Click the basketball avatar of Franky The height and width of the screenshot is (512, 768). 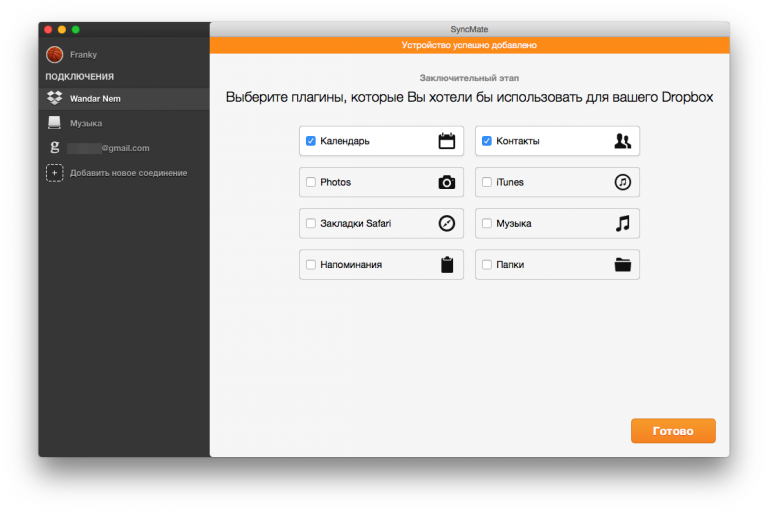pos(54,54)
